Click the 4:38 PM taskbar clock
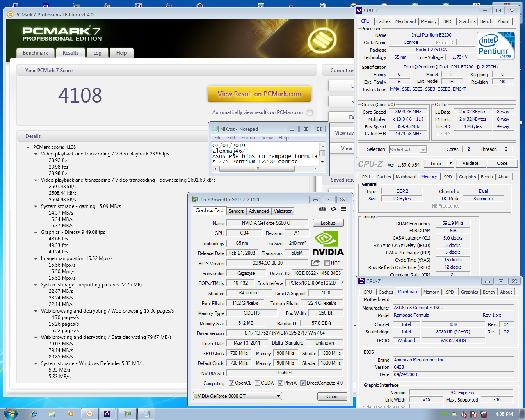 pos(504,414)
